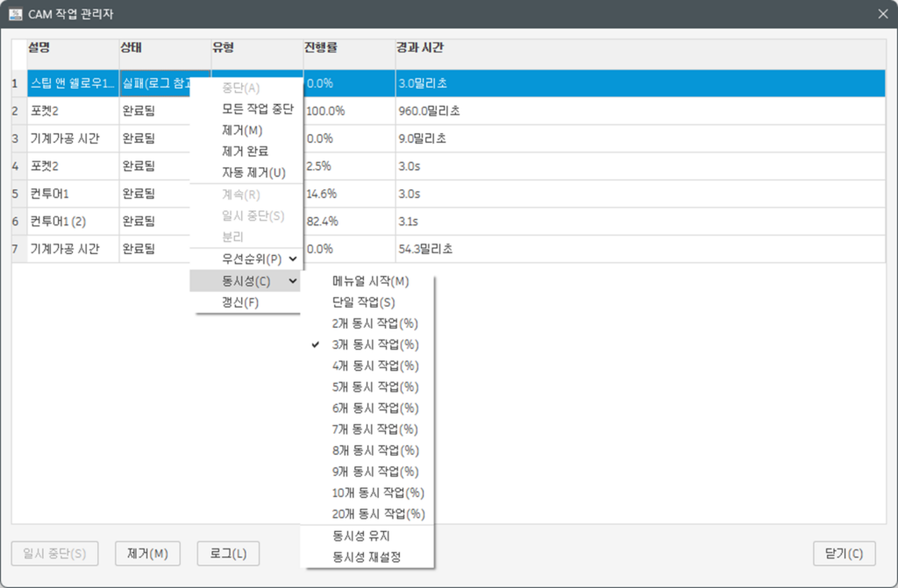Click the 960.0밀리초 elapsed time cell
The width and height of the screenshot is (898, 588).
pos(640,111)
